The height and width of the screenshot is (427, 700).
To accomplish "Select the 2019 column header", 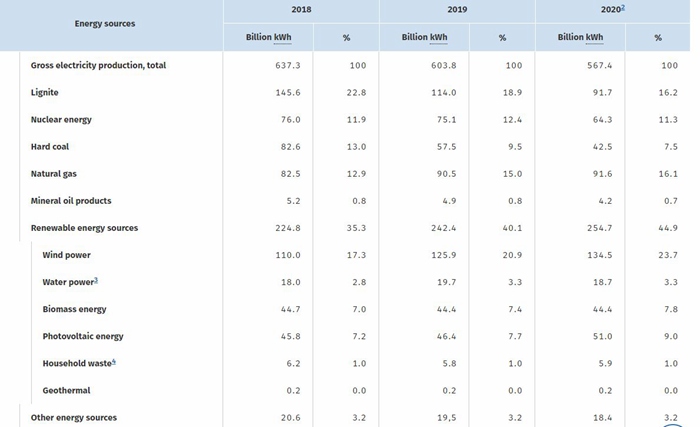I will point(457,9).
